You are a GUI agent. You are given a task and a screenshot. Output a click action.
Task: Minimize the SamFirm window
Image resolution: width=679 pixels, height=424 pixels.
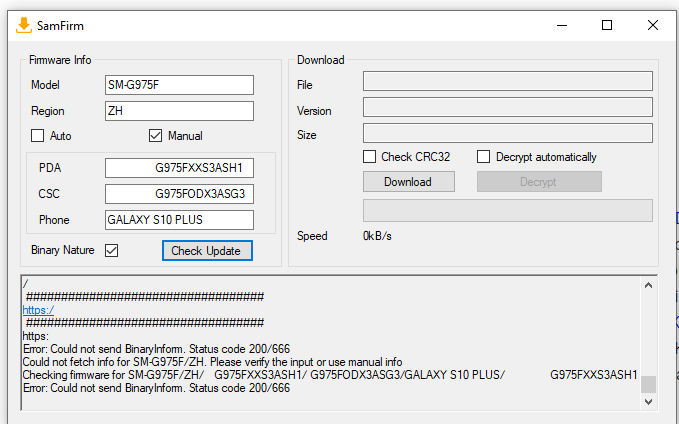[562, 26]
